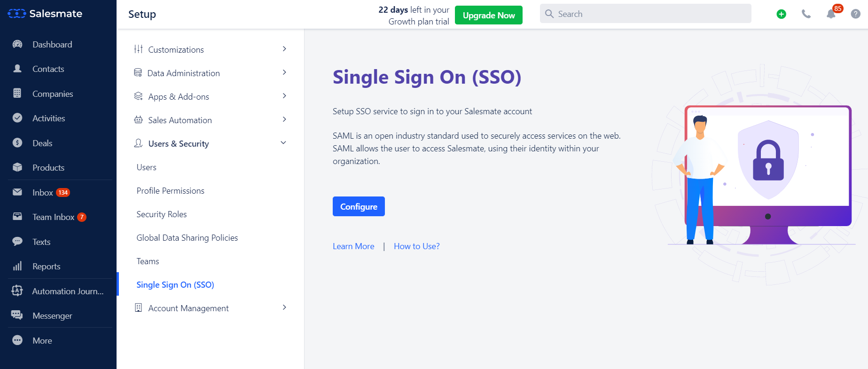868x369 pixels.
Task: Click the help question mark icon
Action: 856,14
